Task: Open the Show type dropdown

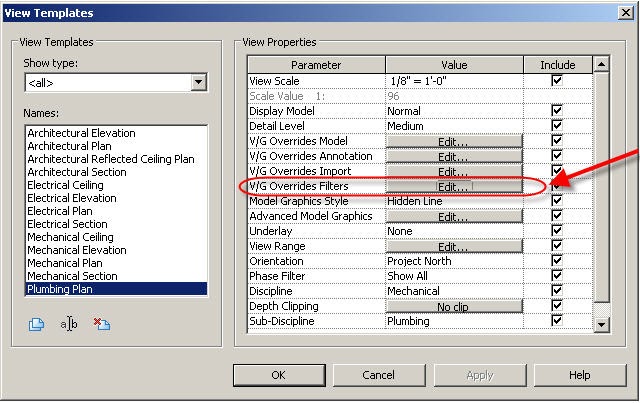Action: (x=198, y=82)
